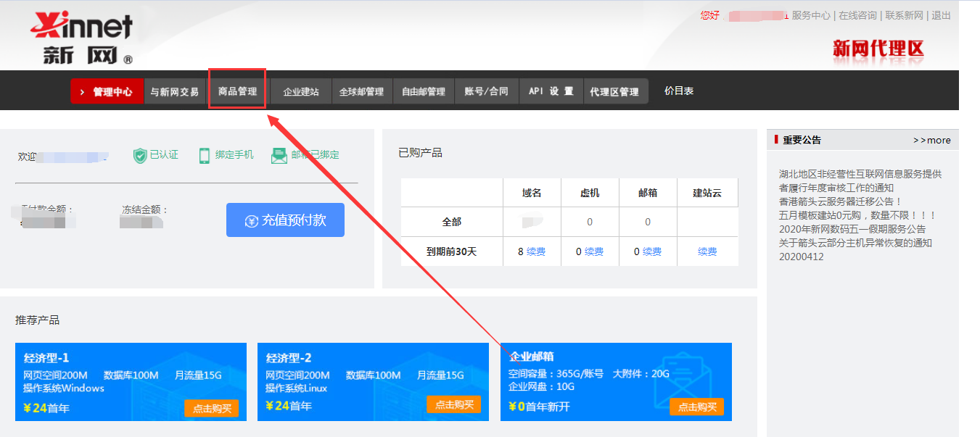Click the bind phone icon
980x437 pixels.
coord(205,155)
